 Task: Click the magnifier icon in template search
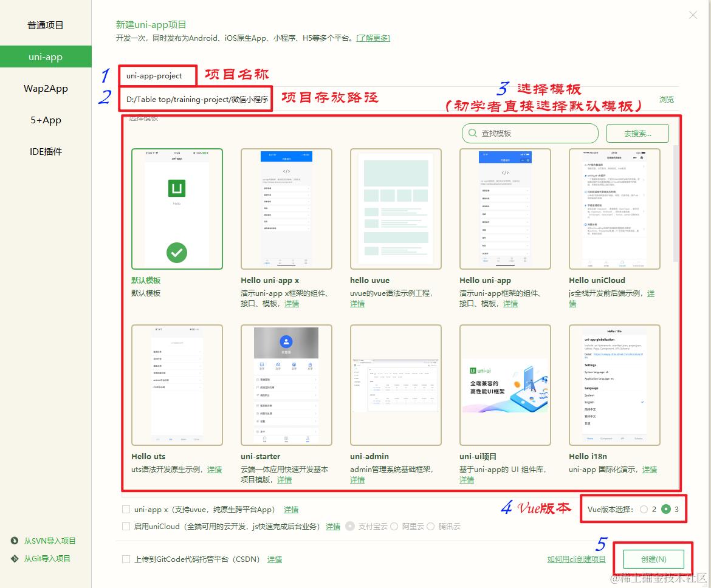(473, 133)
